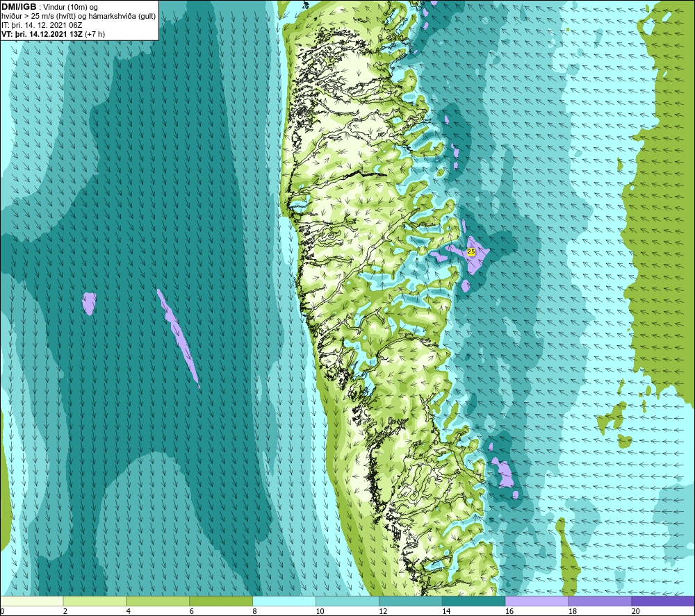Select the 0-2 m/s pale legend swatch
Image resolution: width=695 pixels, height=616 pixels.
pos(32,601)
